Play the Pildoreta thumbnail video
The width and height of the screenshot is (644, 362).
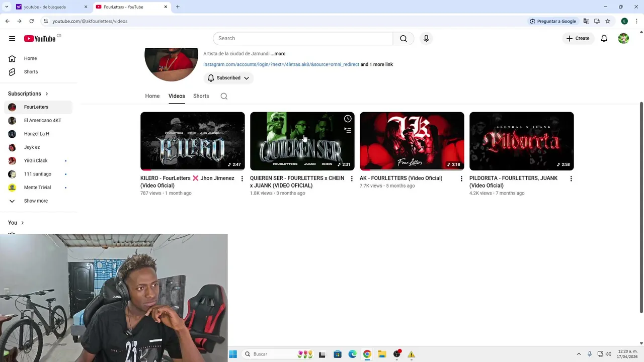click(x=522, y=141)
